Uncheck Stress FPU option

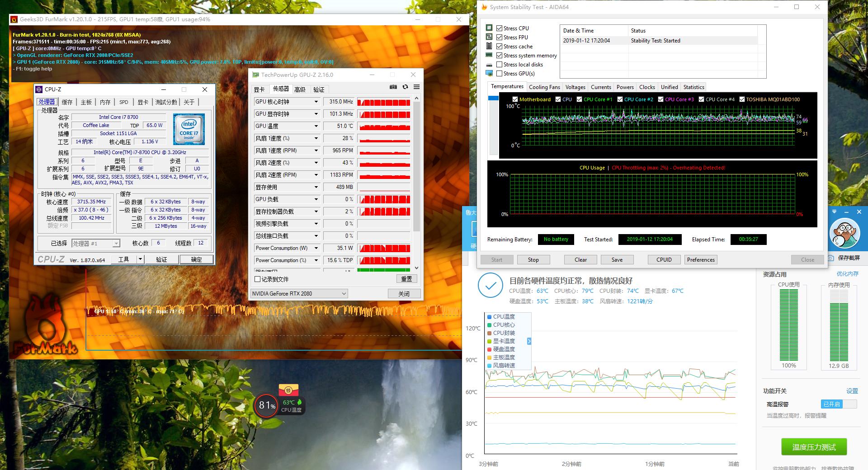499,37
